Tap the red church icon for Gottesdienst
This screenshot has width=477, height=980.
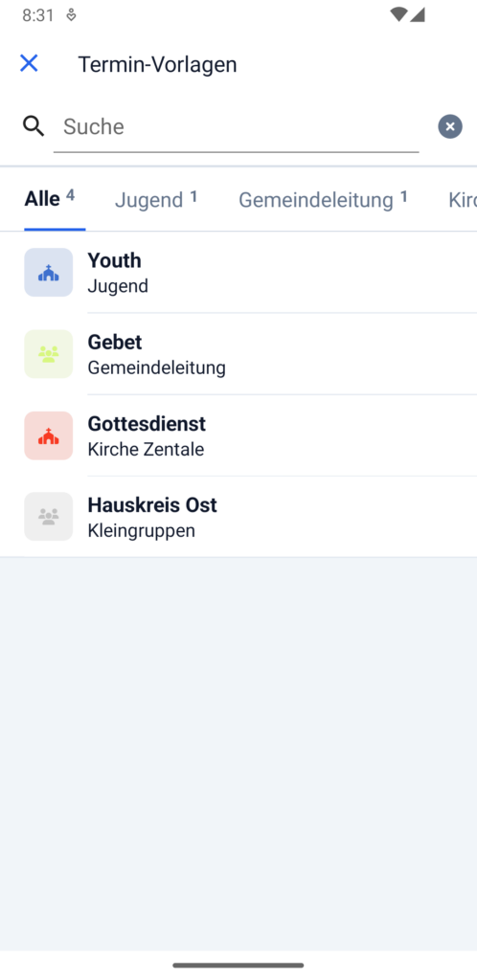(49, 435)
